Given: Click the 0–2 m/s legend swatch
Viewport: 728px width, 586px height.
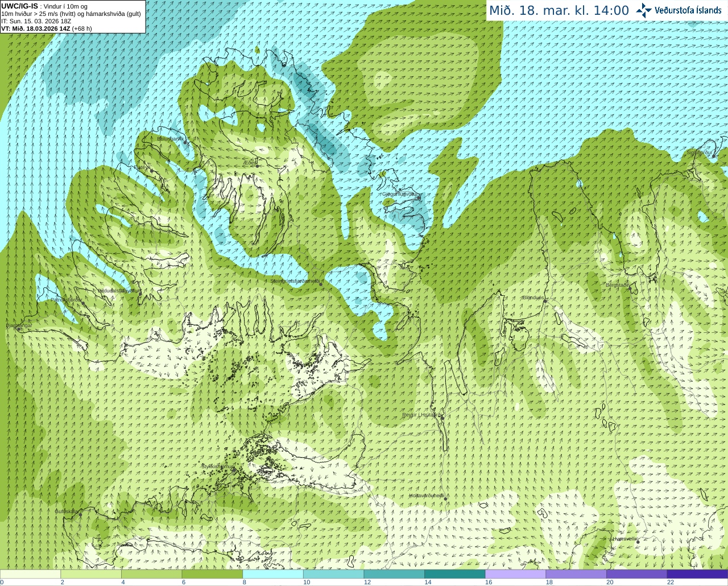Looking at the screenshot, I should 31,573.
